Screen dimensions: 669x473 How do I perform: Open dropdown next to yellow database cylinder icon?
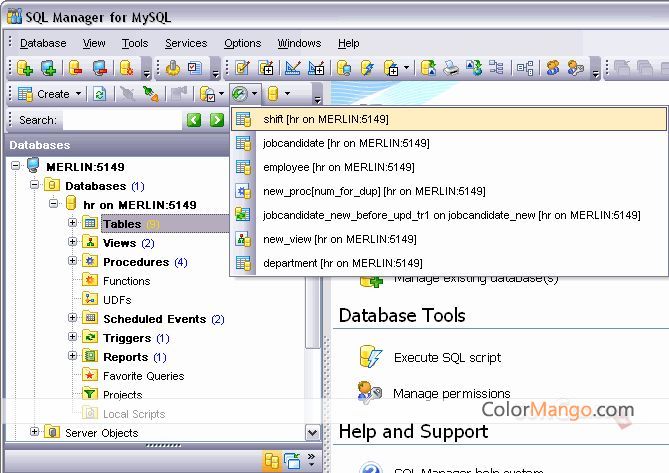pyautogui.click(x=288, y=93)
